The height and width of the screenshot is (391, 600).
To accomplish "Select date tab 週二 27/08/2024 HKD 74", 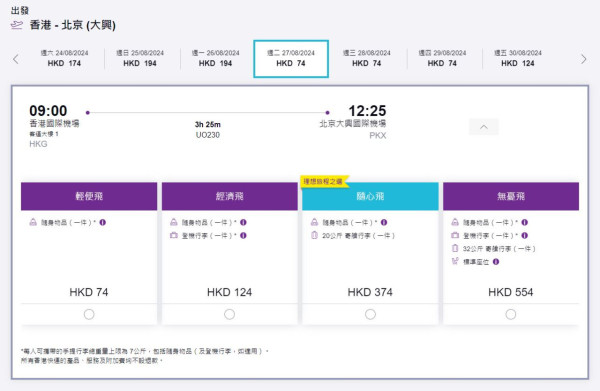I will point(291,59).
